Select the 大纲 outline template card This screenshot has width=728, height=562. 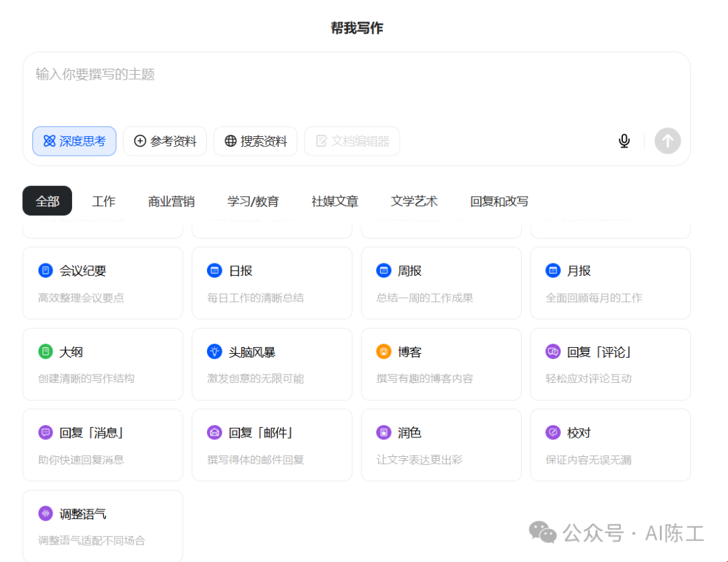pyautogui.click(x=102, y=364)
